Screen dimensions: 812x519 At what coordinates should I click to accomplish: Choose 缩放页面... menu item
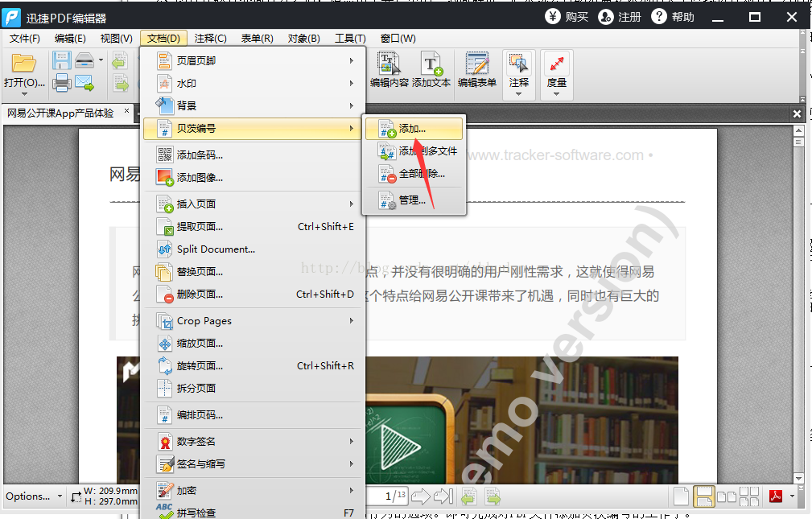(x=253, y=344)
